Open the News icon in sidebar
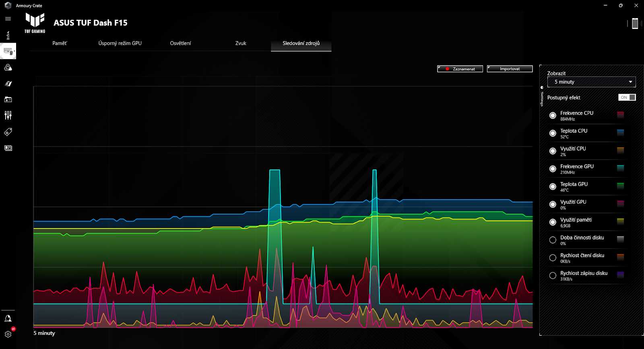The image size is (644, 349). (x=8, y=148)
